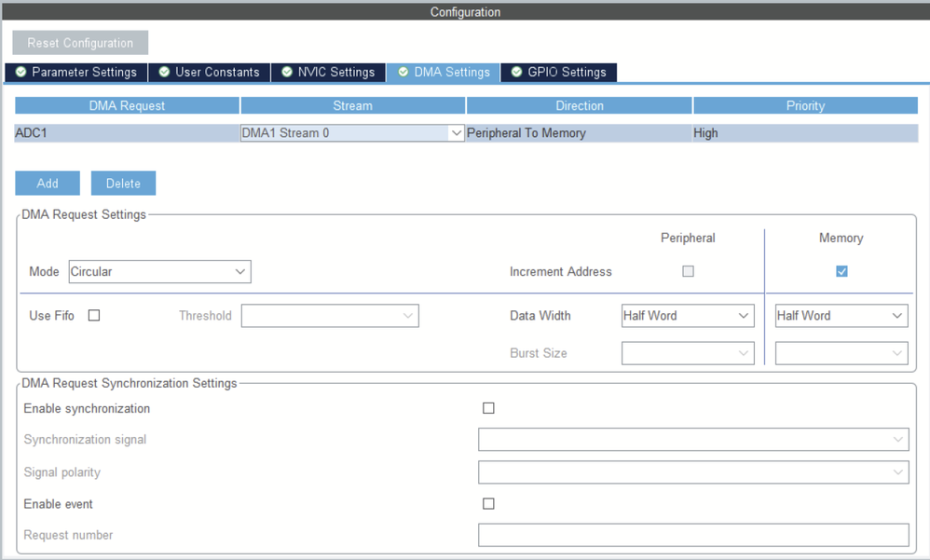Viewport: 930px width, 560px height.
Task: Select the DMA Settings tab
Action: click(x=443, y=73)
